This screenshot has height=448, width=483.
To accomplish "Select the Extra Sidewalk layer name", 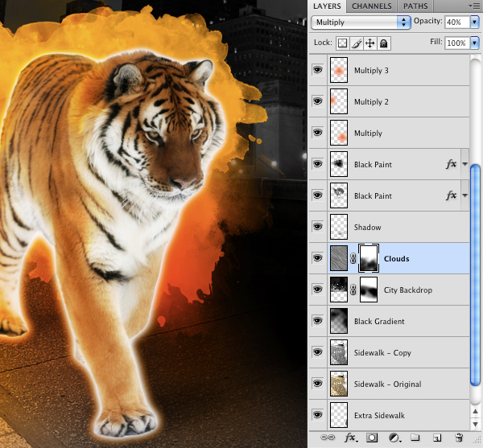I will tap(379, 416).
